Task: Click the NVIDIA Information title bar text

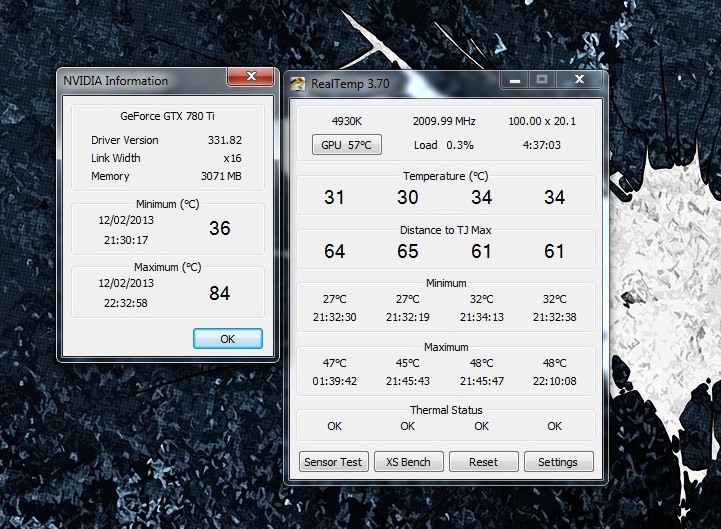Action: pos(115,81)
